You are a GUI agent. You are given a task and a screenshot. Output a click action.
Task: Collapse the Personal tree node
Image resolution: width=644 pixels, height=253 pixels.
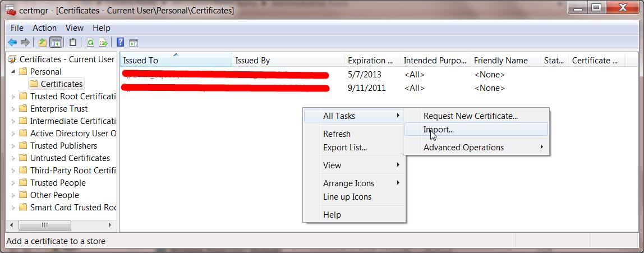point(13,71)
